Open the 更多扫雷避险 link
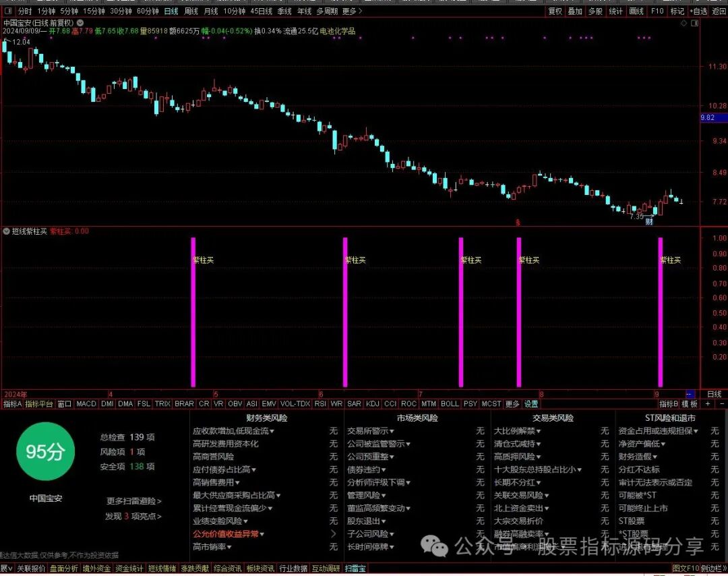This screenshot has width=728, height=576. (133, 501)
